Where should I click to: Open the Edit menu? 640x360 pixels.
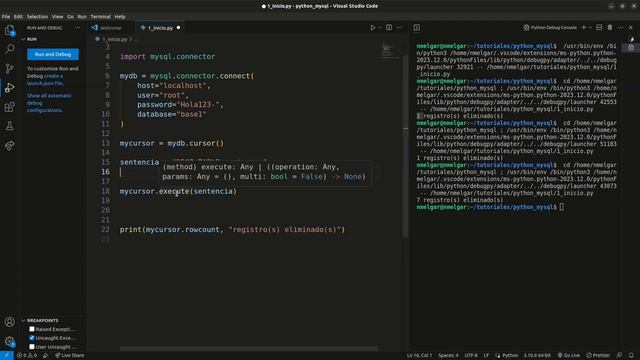click(x=18, y=17)
